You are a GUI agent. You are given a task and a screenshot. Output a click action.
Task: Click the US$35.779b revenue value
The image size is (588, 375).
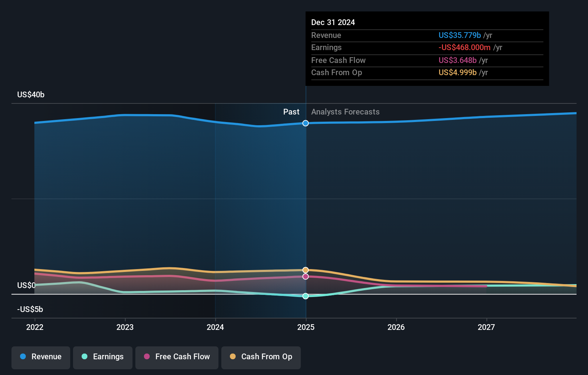click(x=459, y=35)
